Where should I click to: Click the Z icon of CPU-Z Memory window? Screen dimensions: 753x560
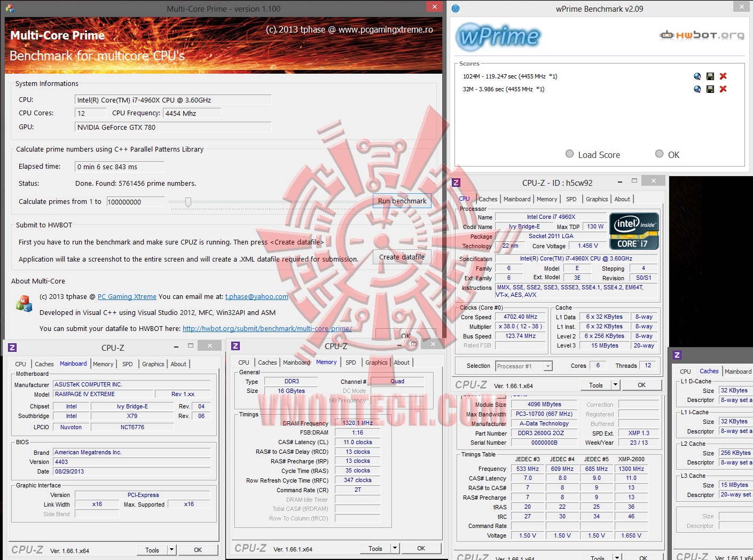tap(236, 346)
